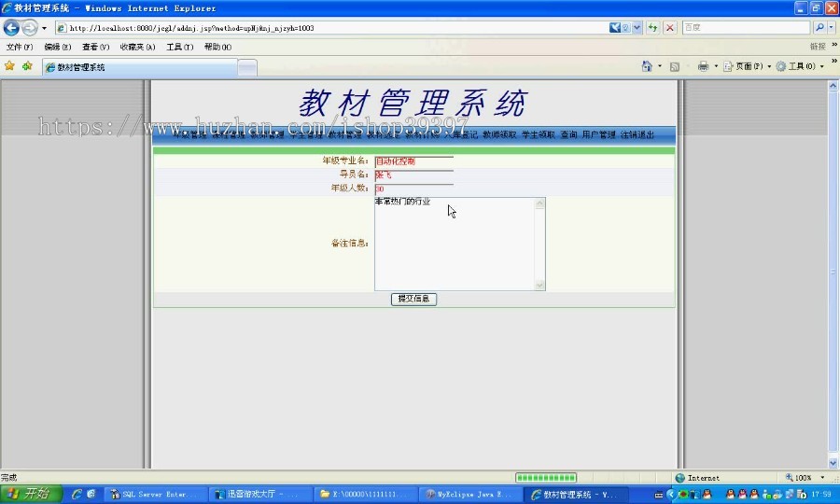Click the system clock 17:59
The height and width of the screenshot is (504, 840).
pyautogui.click(x=821, y=495)
